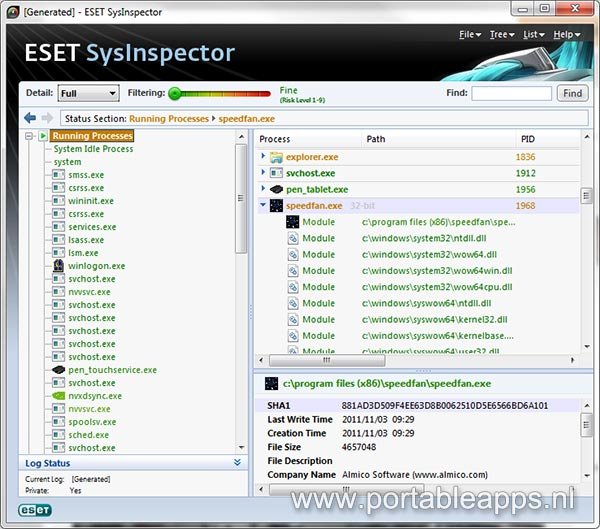Image resolution: width=600 pixels, height=529 pixels.
Task: Collapse the speedfan.exe process row
Action: [x=264, y=206]
